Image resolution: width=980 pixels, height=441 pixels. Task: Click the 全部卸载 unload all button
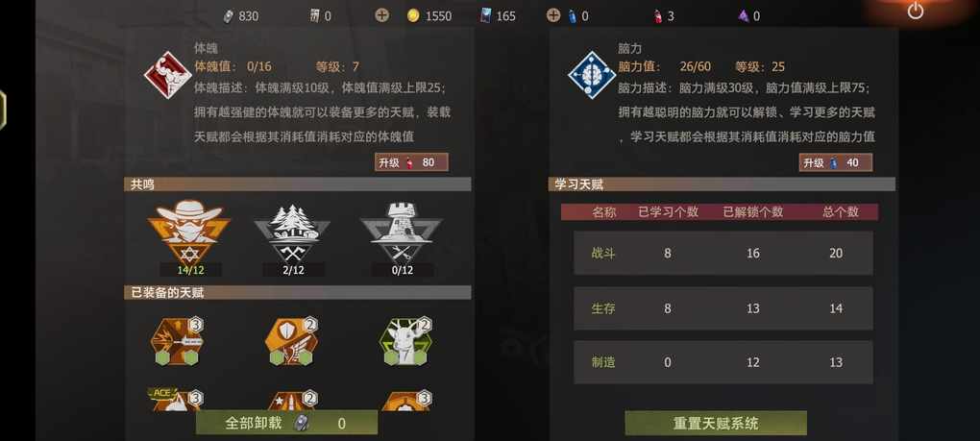(x=287, y=423)
